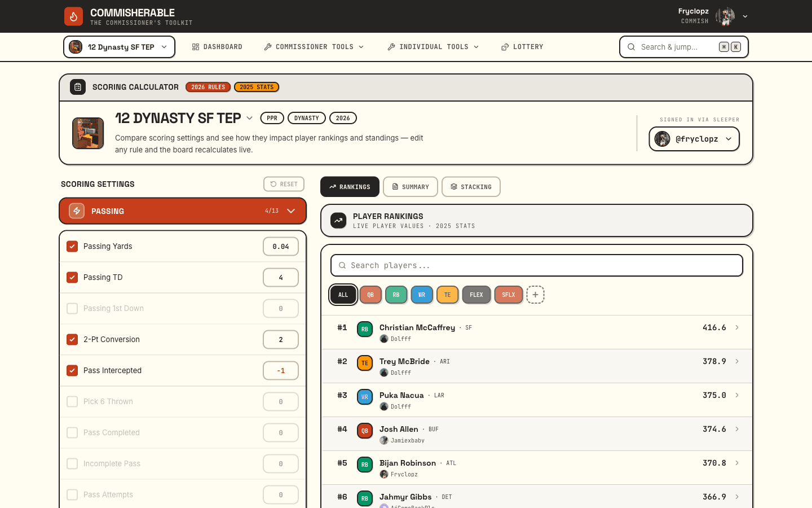Click the Scoring Calculator clipboard icon
The image size is (812, 508).
point(78,87)
